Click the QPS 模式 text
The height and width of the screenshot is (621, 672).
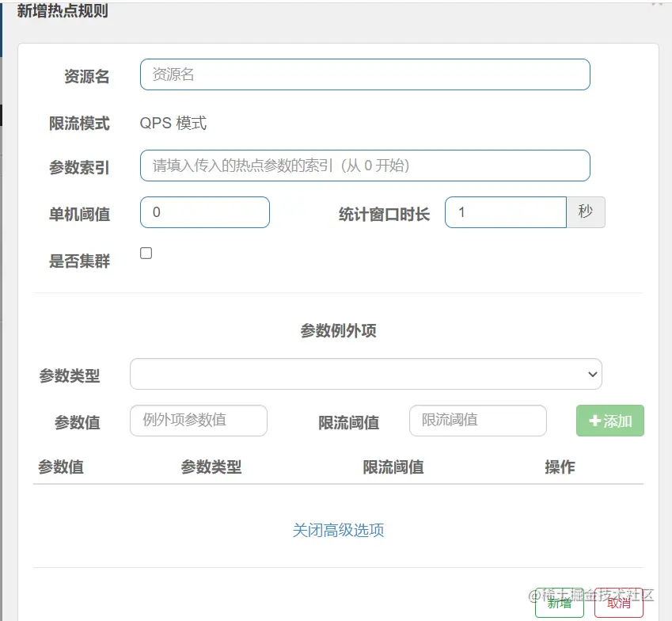click(173, 124)
